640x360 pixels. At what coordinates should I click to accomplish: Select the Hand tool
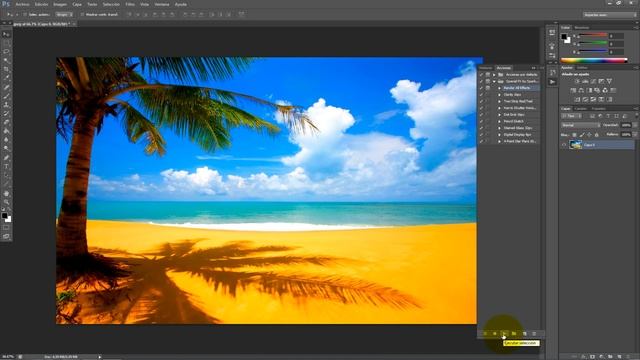(6, 193)
